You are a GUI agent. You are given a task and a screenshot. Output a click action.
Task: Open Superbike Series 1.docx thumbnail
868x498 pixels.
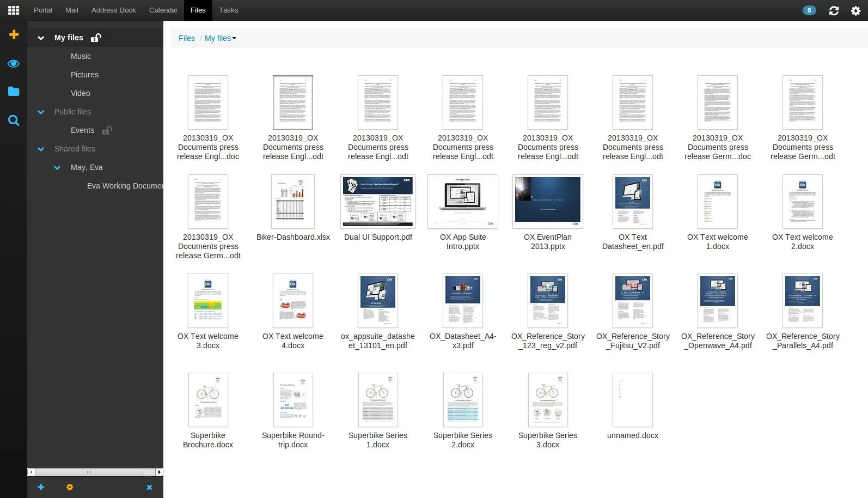click(378, 400)
